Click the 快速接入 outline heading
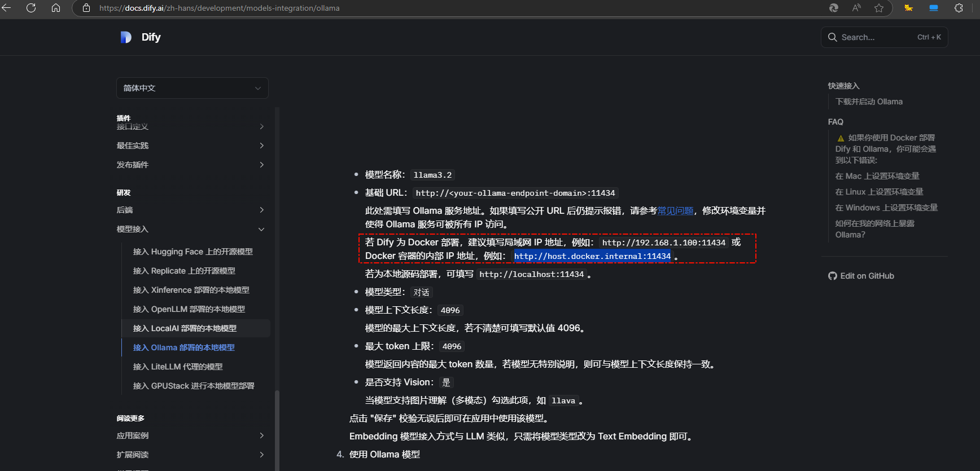This screenshot has width=980, height=471. pos(843,86)
